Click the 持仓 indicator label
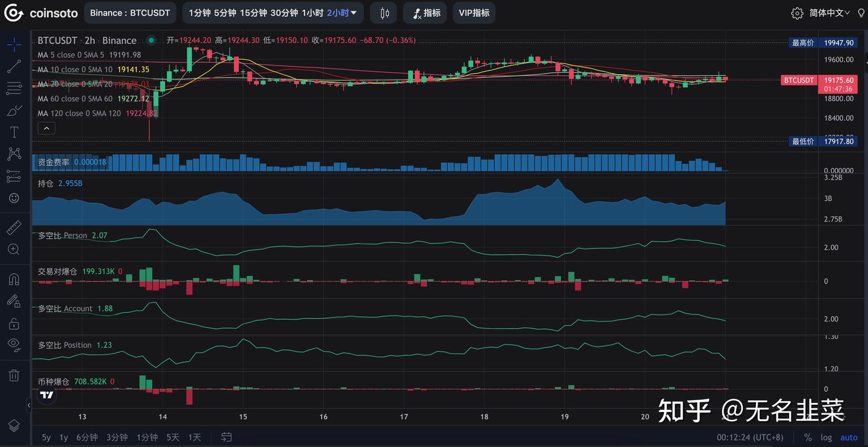Screen dimensions: 868x447 (x=46, y=183)
